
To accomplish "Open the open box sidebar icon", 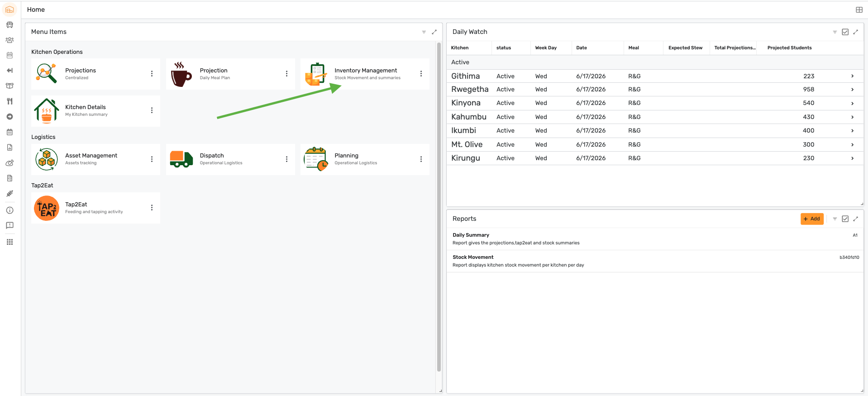I will 10,86.
